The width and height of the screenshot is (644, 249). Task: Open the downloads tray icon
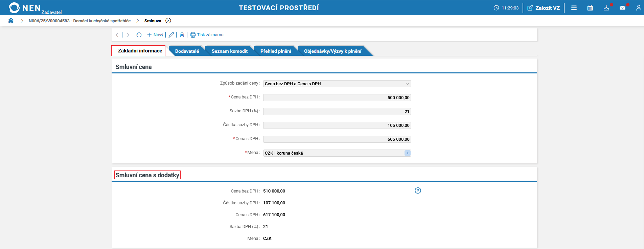(606, 8)
